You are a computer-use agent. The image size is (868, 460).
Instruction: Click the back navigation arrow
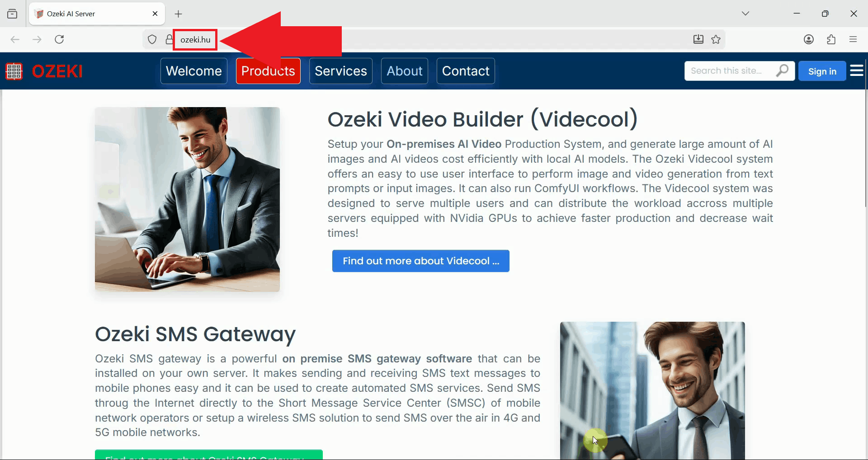click(15, 39)
